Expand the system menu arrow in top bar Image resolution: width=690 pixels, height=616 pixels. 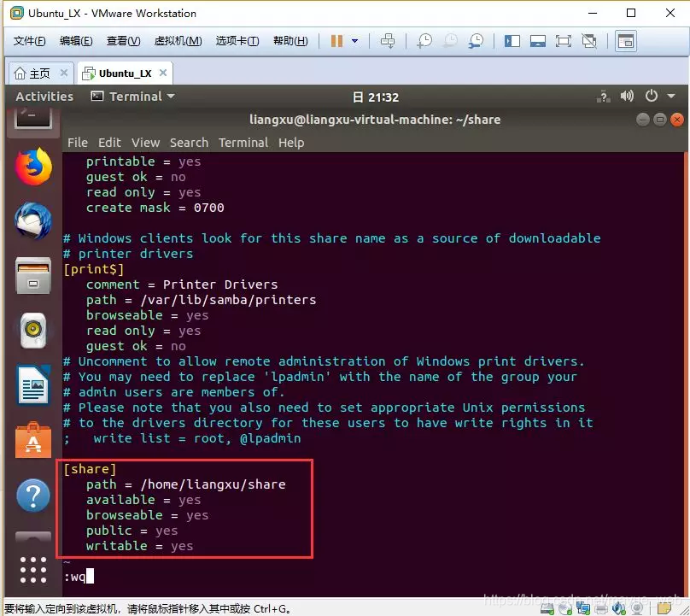click(671, 96)
